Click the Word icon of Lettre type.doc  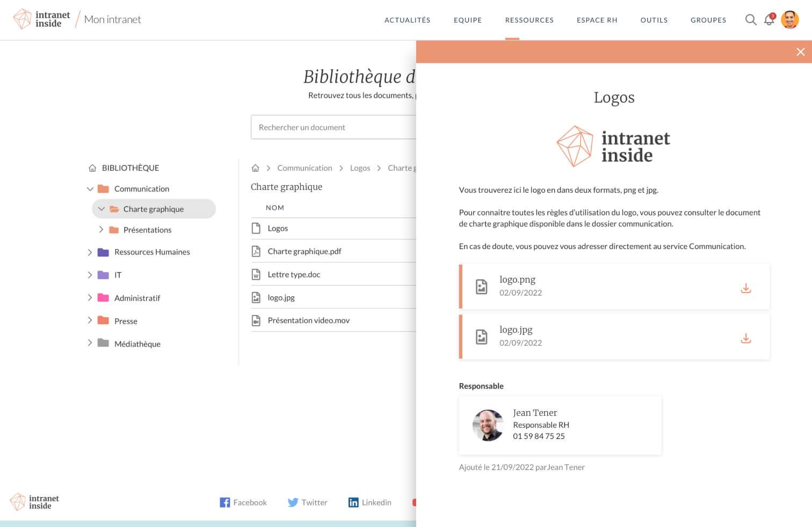pos(256,274)
